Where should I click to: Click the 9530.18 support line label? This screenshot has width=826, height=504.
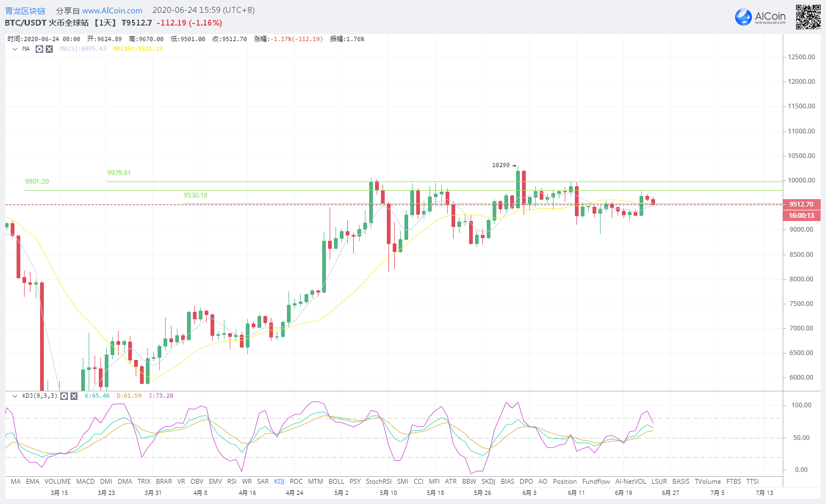pyautogui.click(x=196, y=195)
